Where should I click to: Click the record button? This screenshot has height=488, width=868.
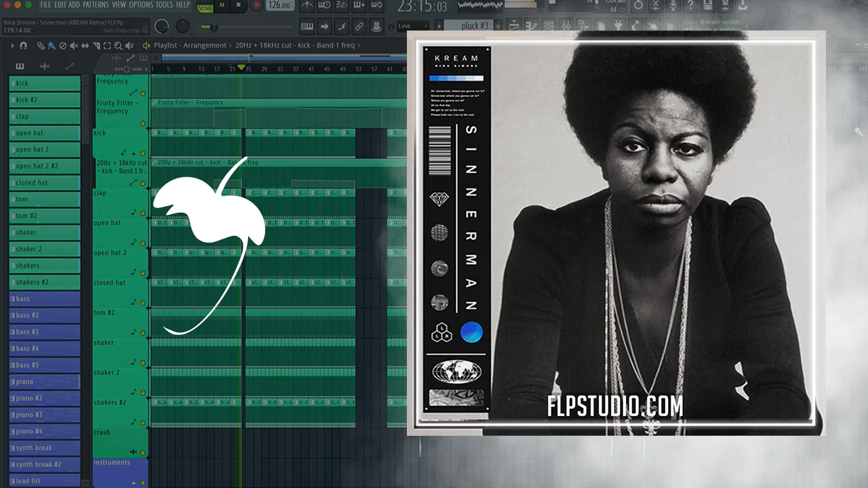click(256, 5)
